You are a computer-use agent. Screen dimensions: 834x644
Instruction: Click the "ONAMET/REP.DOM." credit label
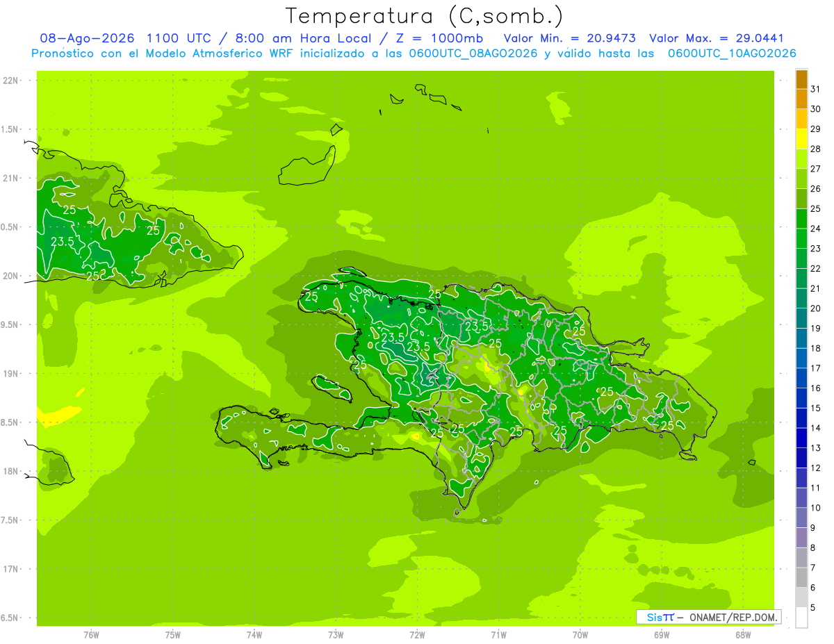733,617
